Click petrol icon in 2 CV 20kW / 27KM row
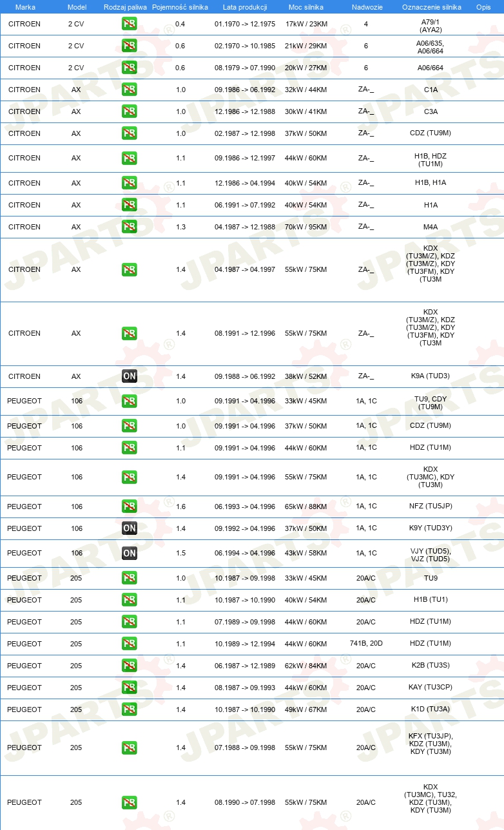The image size is (504, 830). [x=130, y=68]
